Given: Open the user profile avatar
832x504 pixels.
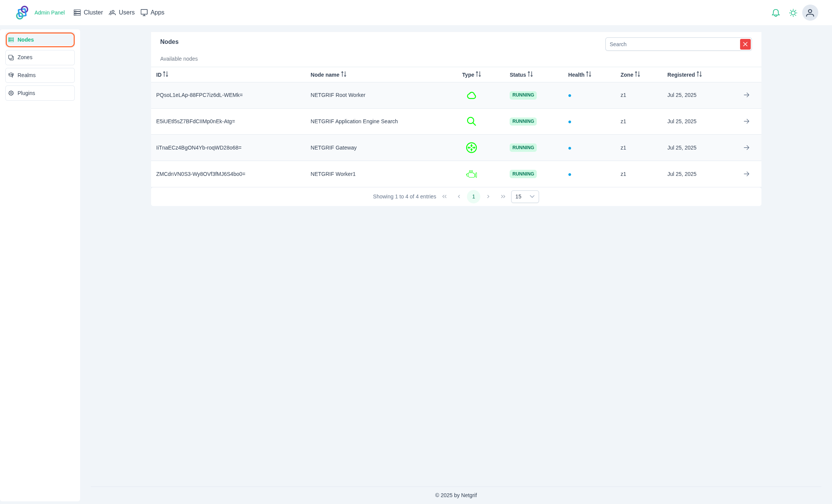Looking at the screenshot, I should click(x=810, y=13).
